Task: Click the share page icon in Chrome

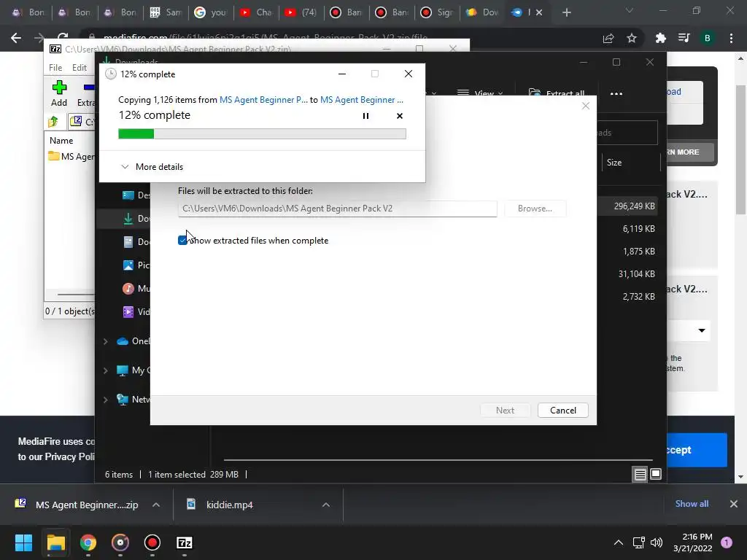Action: (x=608, y=38)
